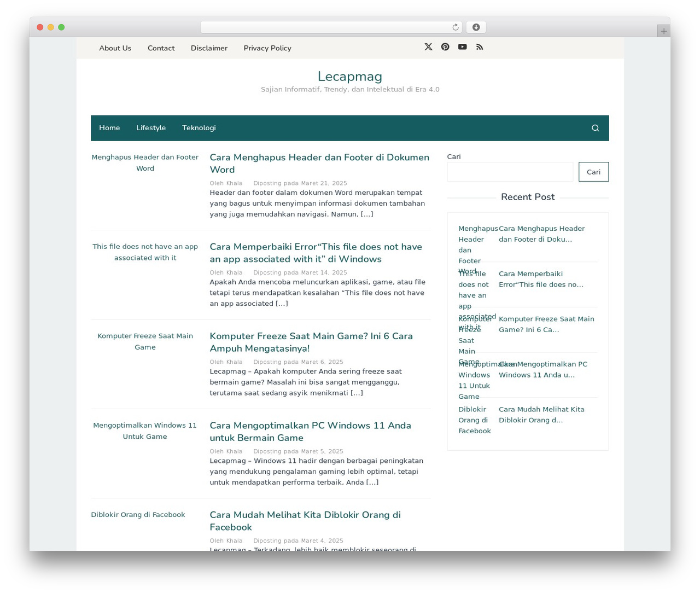Reload page using browser refresh icon

click(x=456, y=27)
